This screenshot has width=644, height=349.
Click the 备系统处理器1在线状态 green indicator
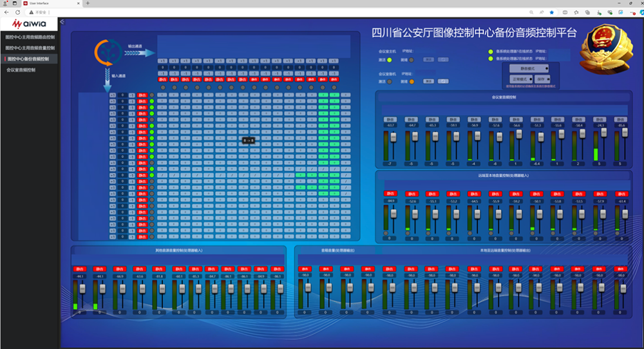[491, 50]
